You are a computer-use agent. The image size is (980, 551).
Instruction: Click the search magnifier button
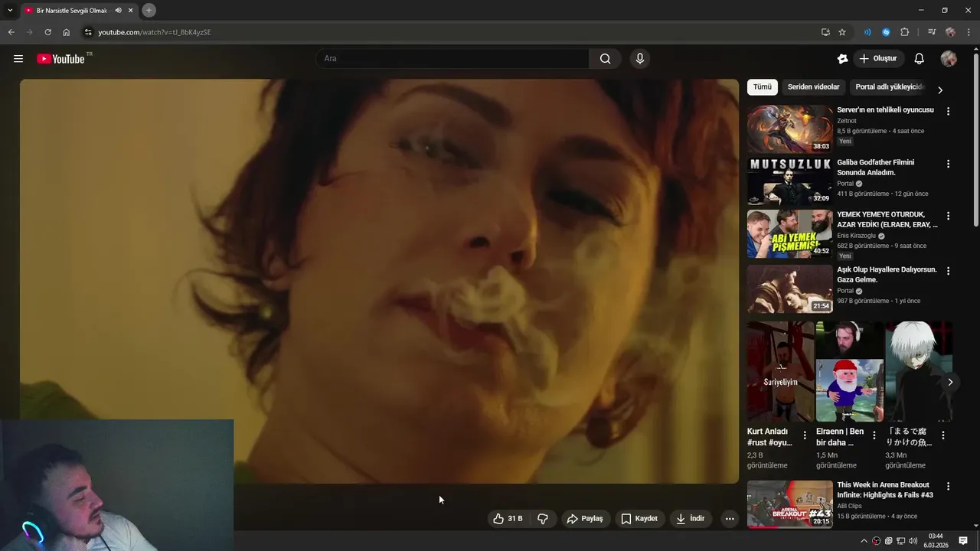tap(606, 59)
